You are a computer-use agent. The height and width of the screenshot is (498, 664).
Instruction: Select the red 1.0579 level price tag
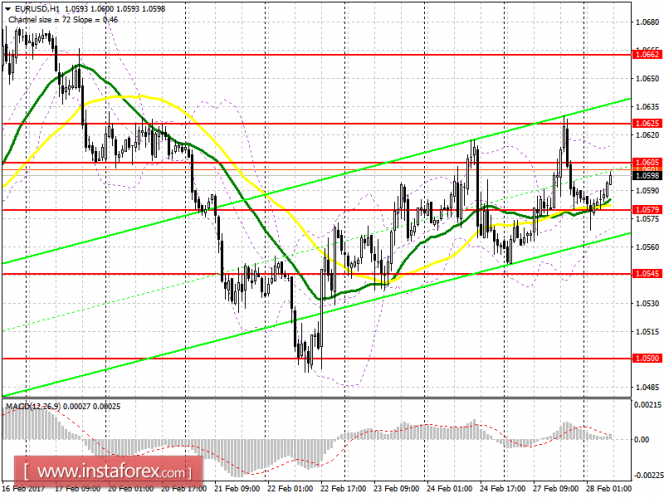click(647, 210)
